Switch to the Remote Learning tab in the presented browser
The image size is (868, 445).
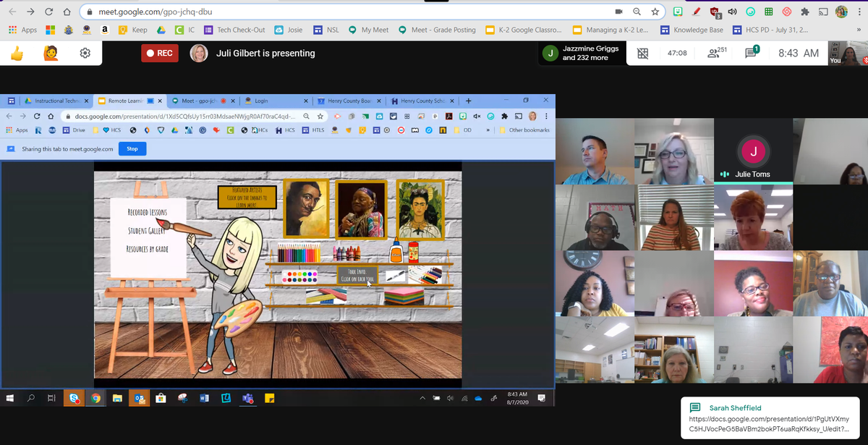tap(129, 101)
